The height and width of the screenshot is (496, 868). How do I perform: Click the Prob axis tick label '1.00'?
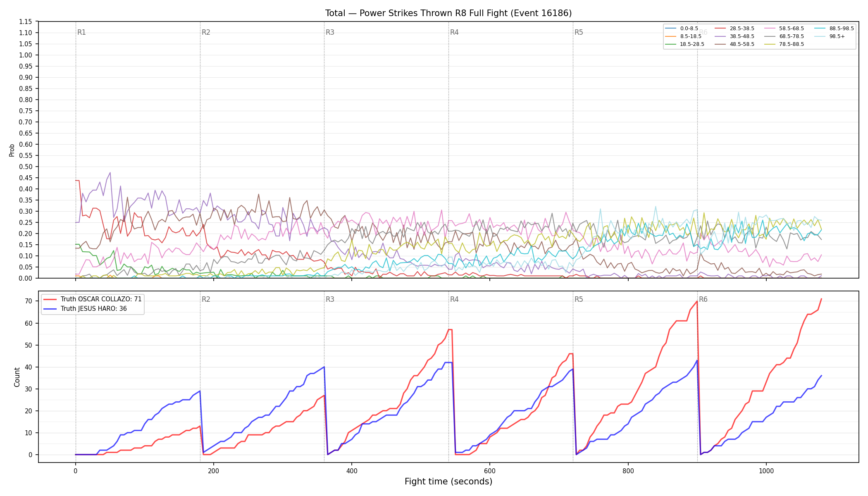pos(26,55)
